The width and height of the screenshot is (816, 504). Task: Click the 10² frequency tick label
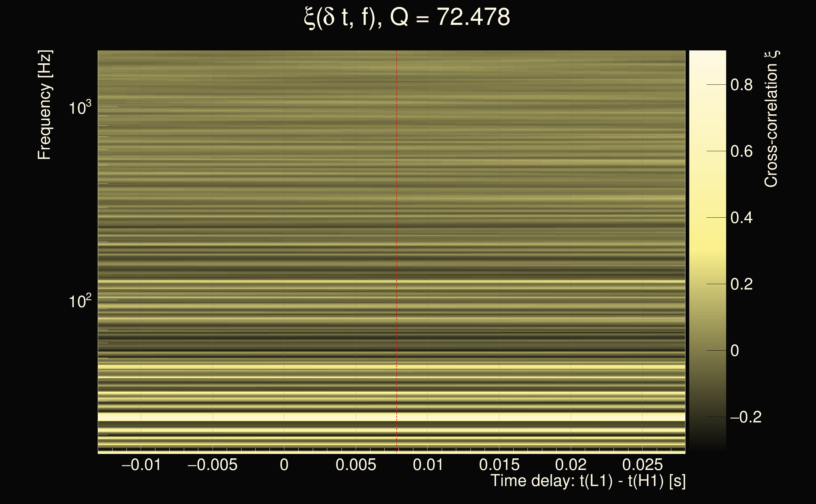tap(80, 301)
